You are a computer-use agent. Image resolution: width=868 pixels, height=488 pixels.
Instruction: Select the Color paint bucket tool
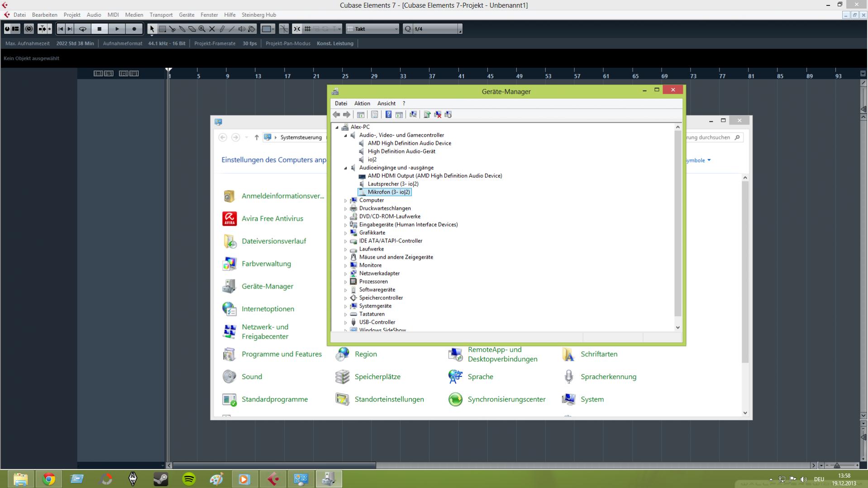252,29
